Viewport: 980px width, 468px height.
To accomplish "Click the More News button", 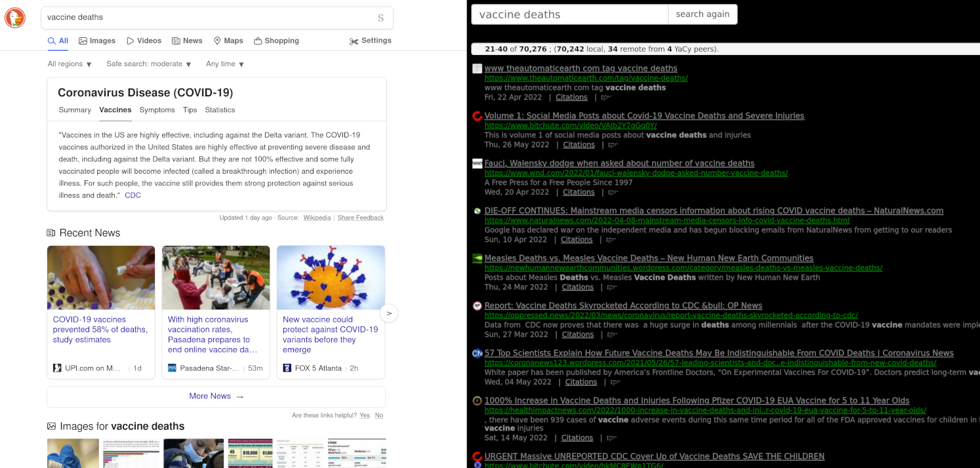I will pos(216,397).
